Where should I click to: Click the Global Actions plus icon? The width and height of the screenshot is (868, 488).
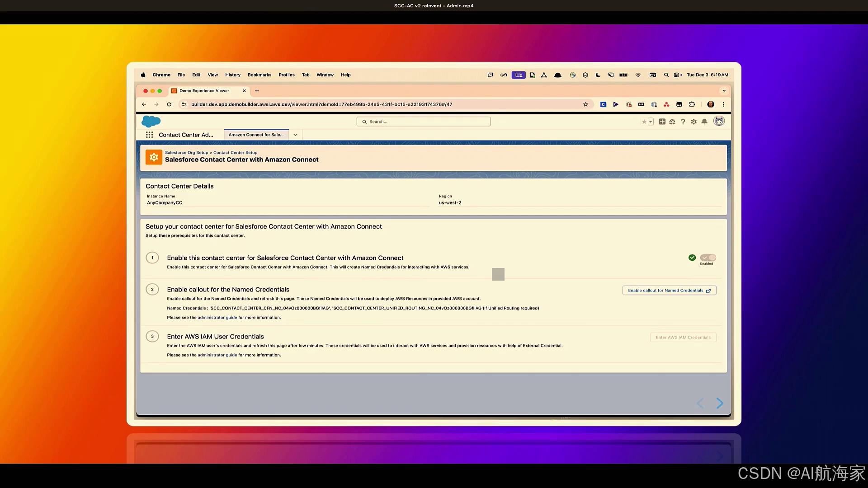click(x=662, y=122)
